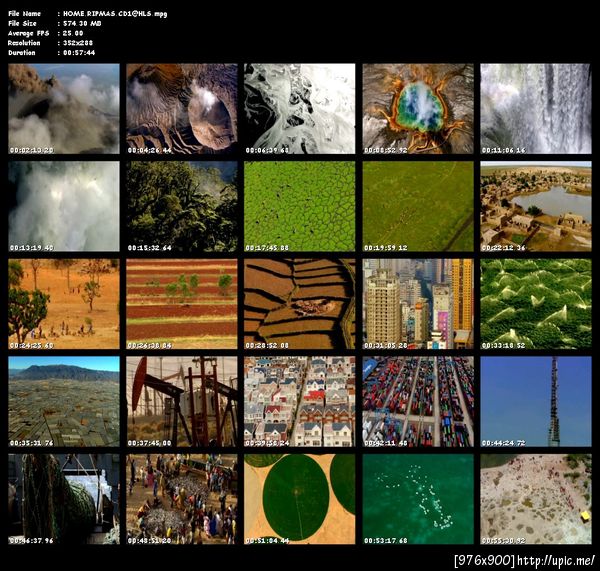Click the resolution value 352x288
600x571 pixels.
pyautogui.click(x=78, y=43)
